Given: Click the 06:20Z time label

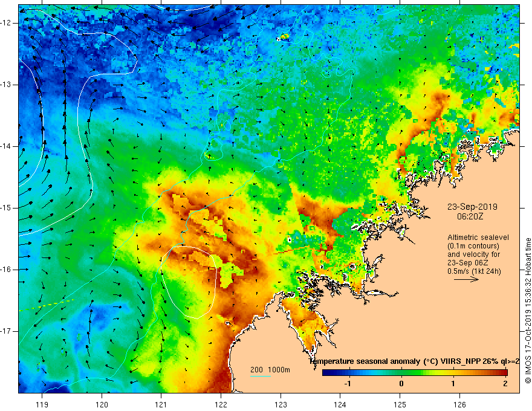Looking at the screenshot, I should pyautogui.click(x=470, y=216).
